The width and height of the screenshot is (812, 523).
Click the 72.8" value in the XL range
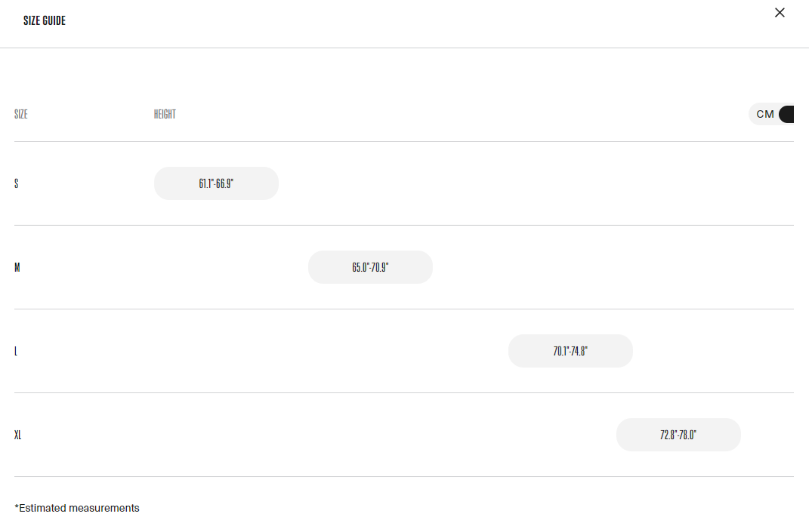[x=668, y=435]
